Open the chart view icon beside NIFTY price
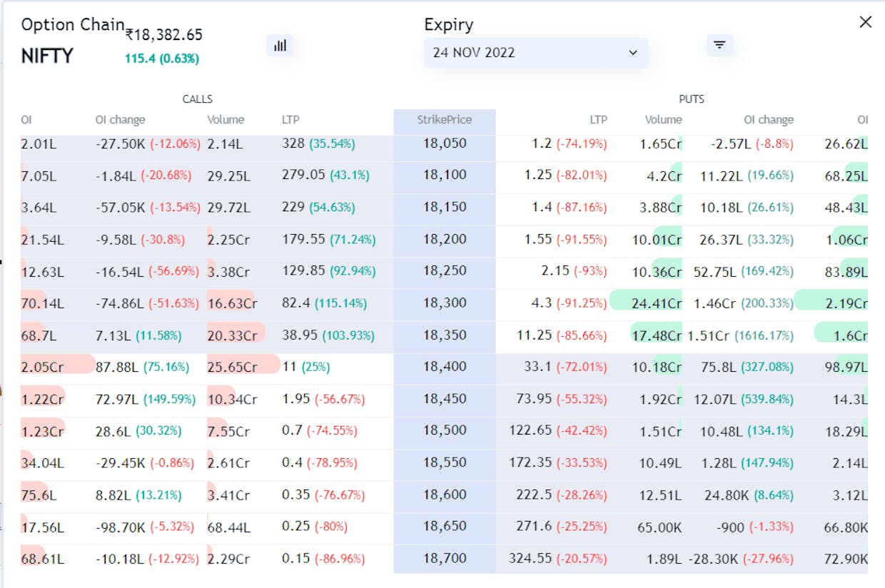885x588 pixels. (x=280, y=46)
